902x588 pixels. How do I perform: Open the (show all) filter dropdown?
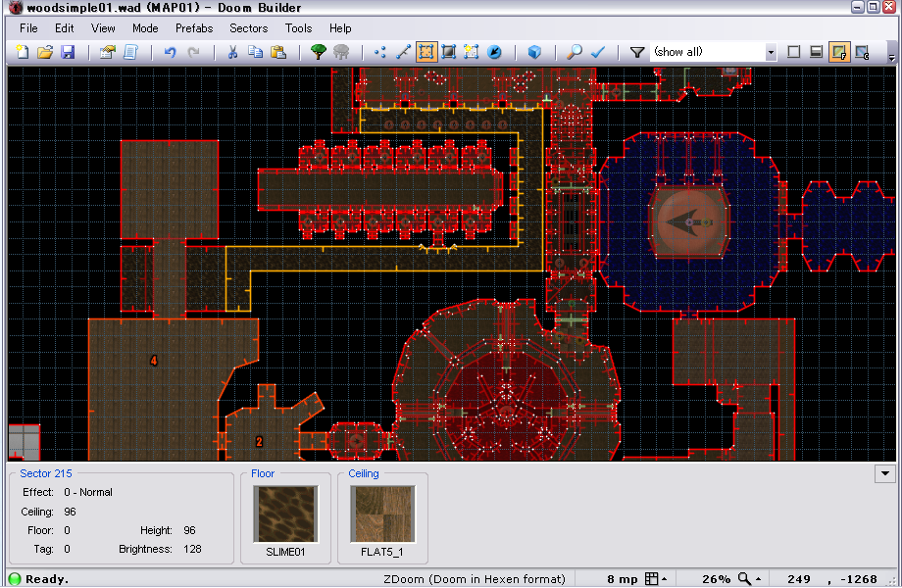pos(771,52)
